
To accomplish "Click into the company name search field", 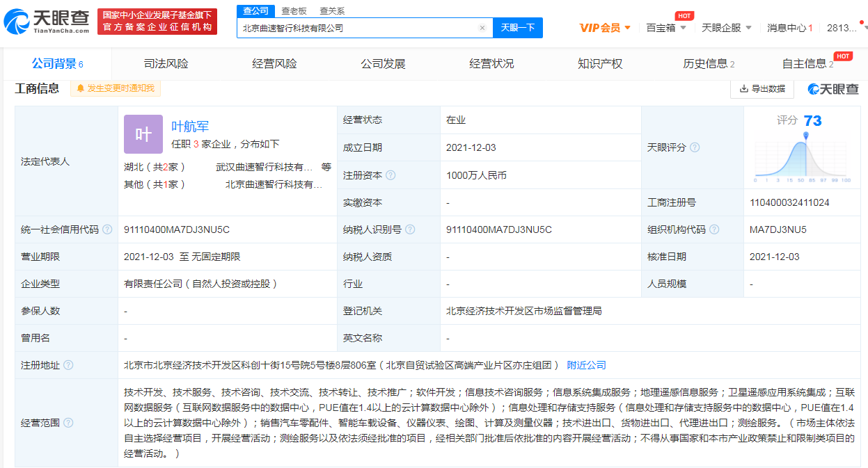I will tap(356, 29).
